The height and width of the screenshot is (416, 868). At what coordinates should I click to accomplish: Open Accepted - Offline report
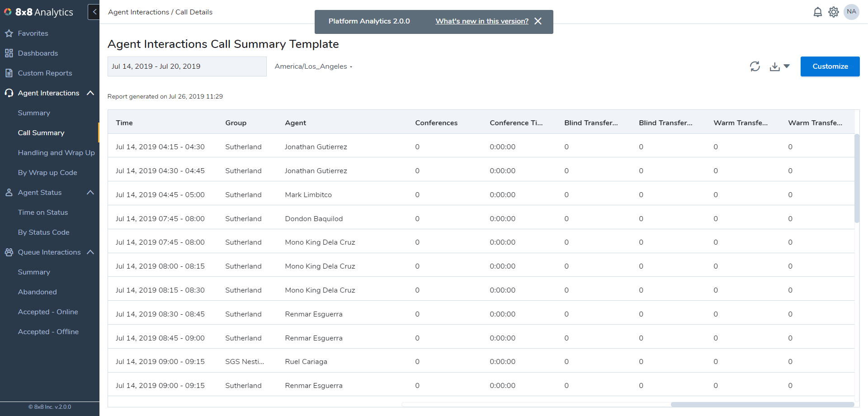(x=48, y=332)
